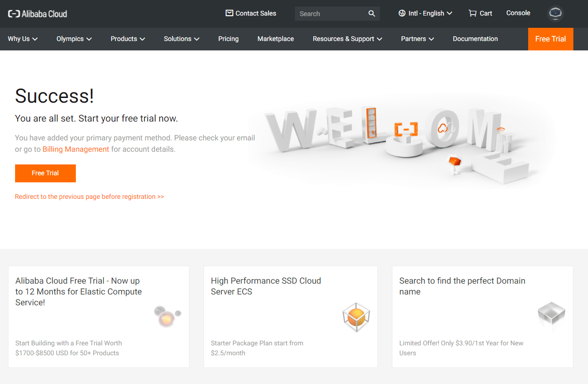Image resolution: width=588 pixels, height=384 pixels.
Task: Go to Marketplace
Action: (x=276, y=39)
